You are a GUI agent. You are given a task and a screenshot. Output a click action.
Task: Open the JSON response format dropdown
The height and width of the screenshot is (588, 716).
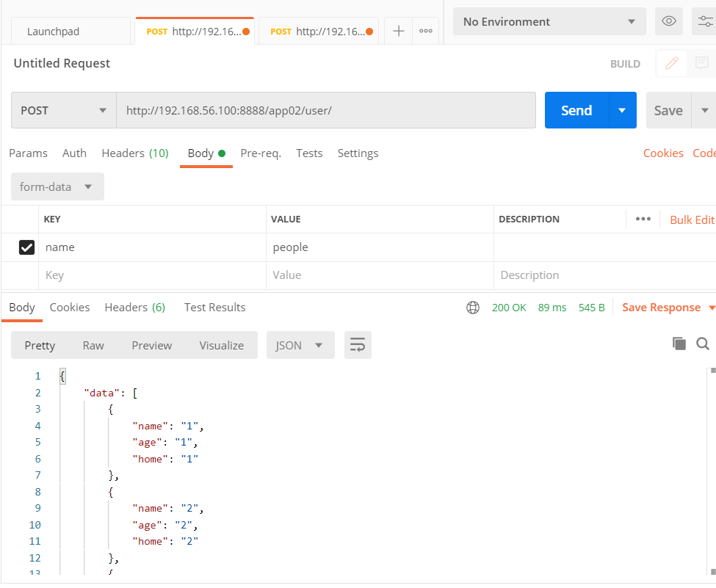[300, 345]
